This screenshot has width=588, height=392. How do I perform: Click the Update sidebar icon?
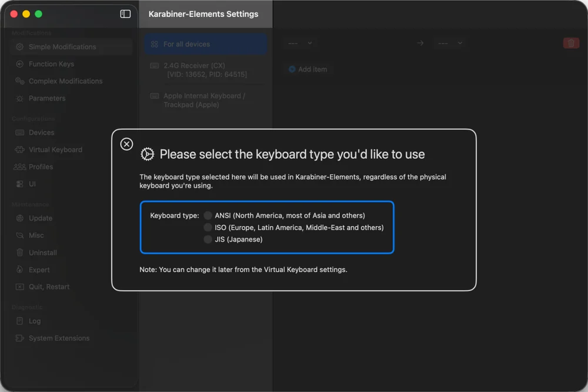[x=19, y=218]
